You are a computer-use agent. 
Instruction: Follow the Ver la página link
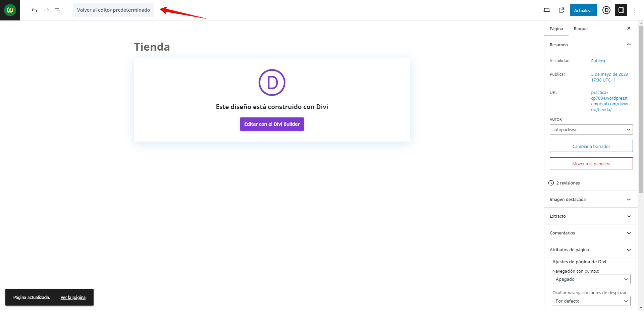point(73,298)
